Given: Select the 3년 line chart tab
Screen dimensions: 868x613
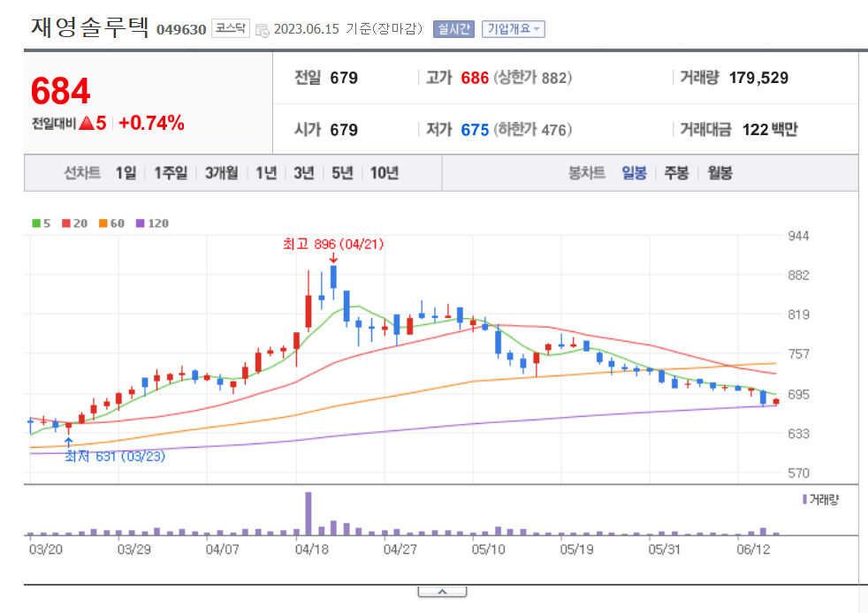Looking at the screenshot, I should pyautogui.click(x=304, y=173).
